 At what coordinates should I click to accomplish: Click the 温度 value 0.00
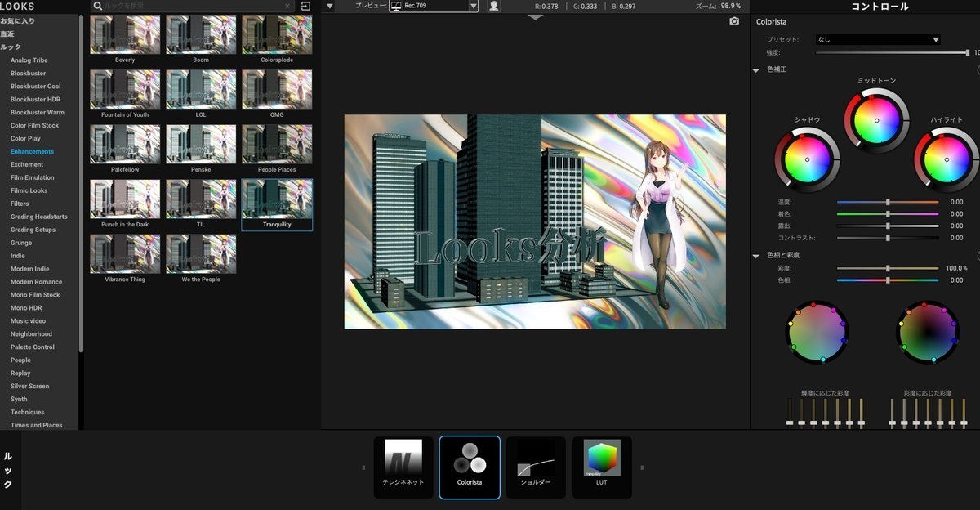point(956,202)
